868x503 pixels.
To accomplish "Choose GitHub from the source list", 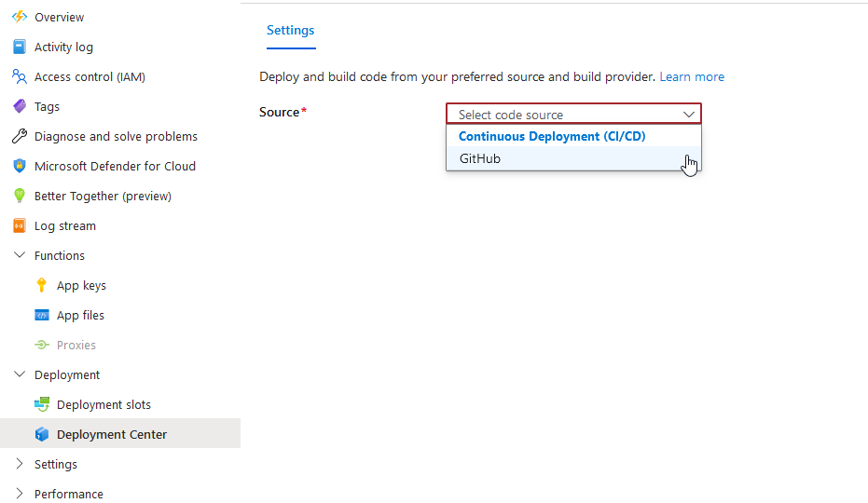I will pos(573,158).
